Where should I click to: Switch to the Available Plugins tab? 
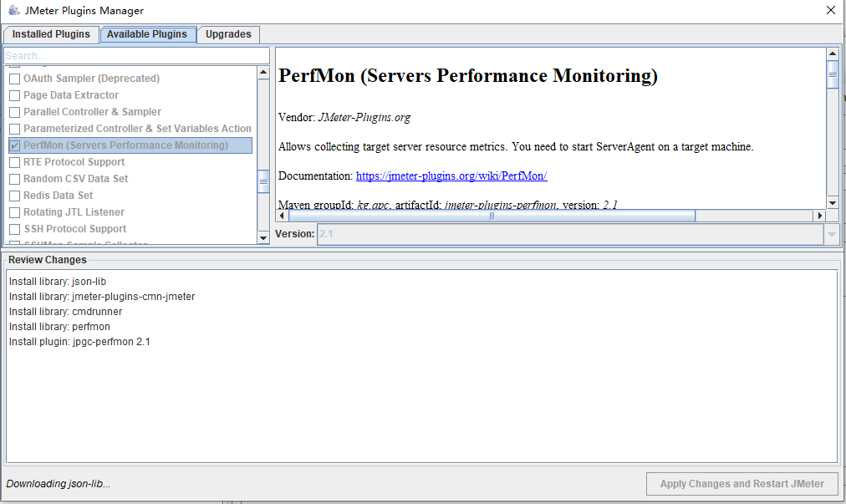tap(147, 34)
